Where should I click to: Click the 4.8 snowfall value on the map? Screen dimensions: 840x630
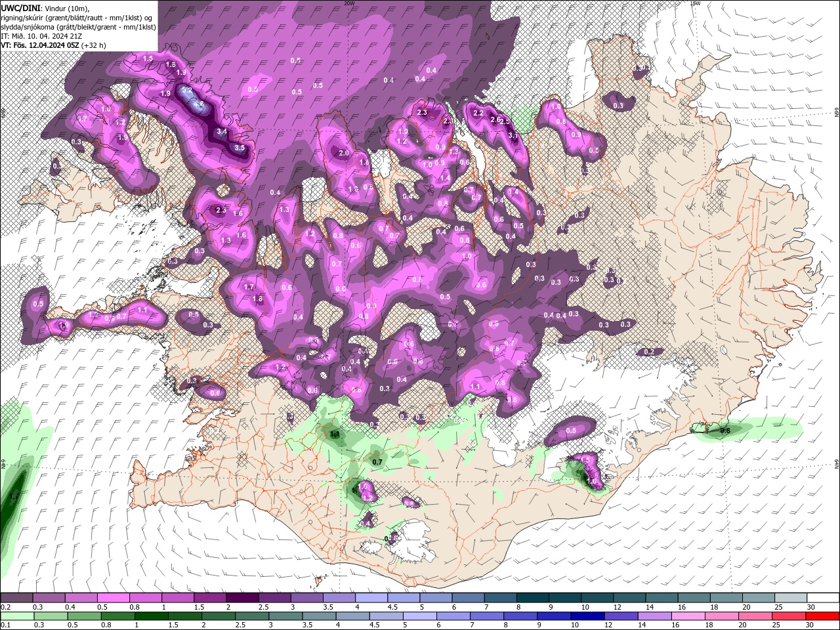[x=198, y=104]
